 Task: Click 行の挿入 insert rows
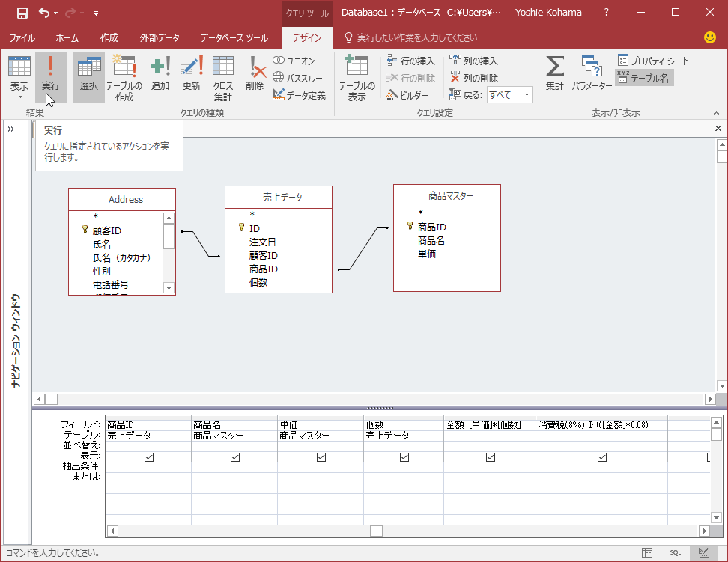[410, 61]
